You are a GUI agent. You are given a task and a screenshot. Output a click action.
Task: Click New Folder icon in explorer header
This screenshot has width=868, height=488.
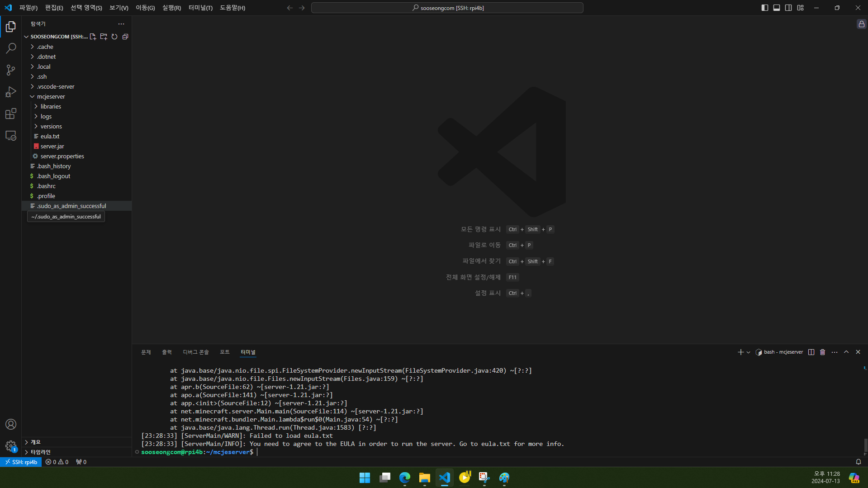(104, 37)
